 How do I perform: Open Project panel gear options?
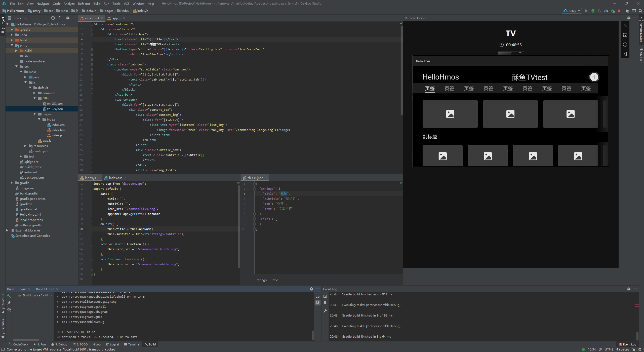point(68,18)
